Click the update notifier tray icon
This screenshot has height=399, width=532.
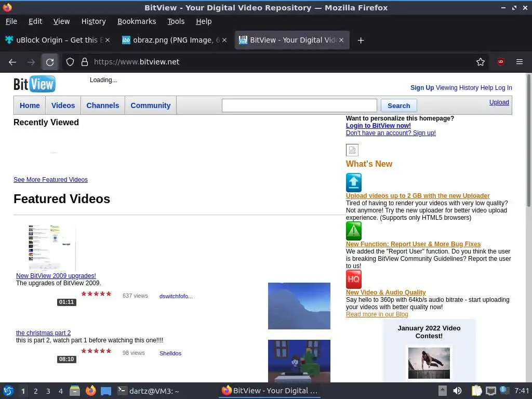point(504,391)
